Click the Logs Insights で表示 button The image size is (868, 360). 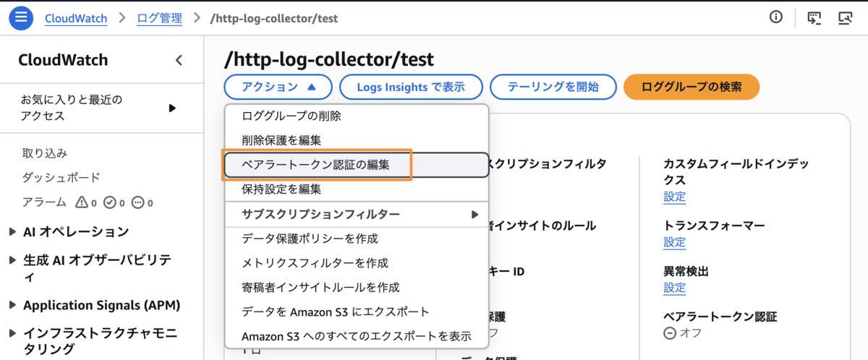point(411,87)
